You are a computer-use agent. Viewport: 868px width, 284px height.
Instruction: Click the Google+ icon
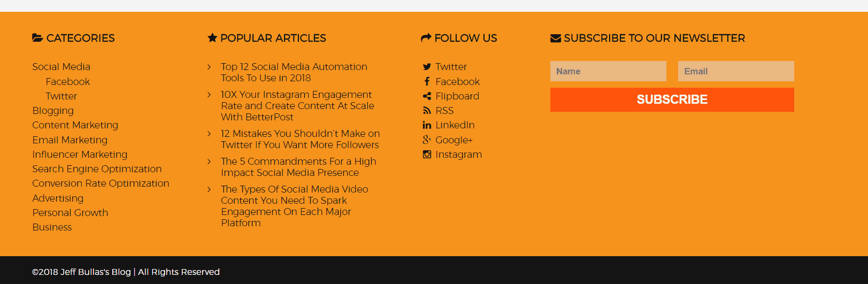point(427,140)
